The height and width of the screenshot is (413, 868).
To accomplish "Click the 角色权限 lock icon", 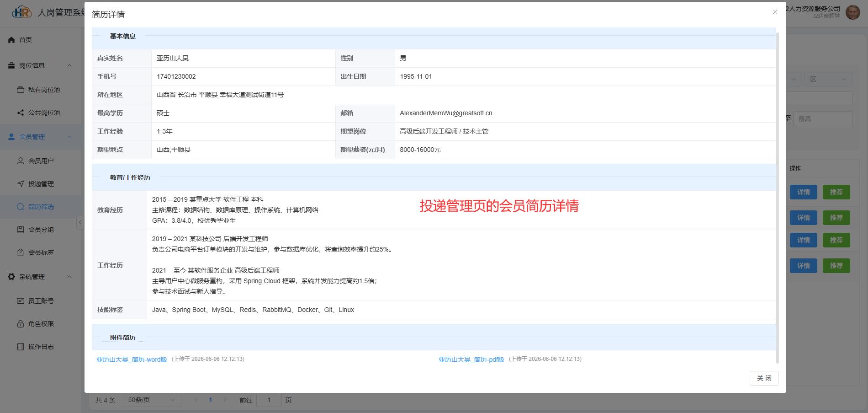I will (x=21, y=324).
